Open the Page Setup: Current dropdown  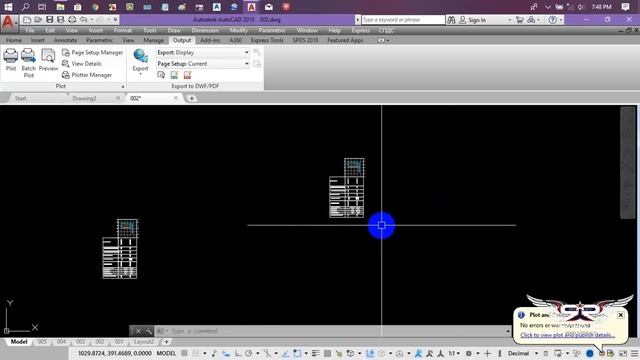tap(203, 64)
